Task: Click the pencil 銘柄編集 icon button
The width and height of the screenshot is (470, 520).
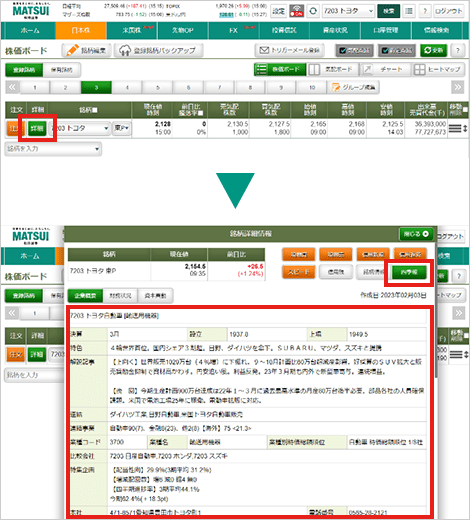Action: (86, 51)
